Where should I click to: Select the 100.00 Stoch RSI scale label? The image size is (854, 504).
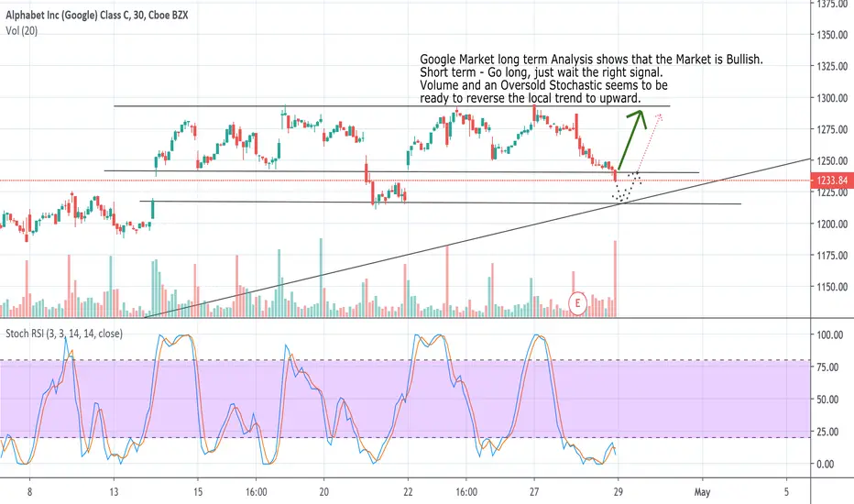click(830, 335)
